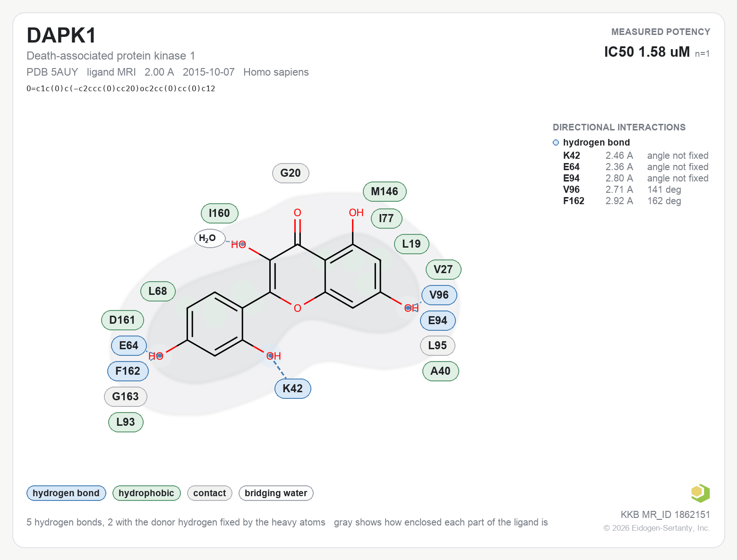
Task: Select the M146 hydrophobic residue
Action: [385, 191]
